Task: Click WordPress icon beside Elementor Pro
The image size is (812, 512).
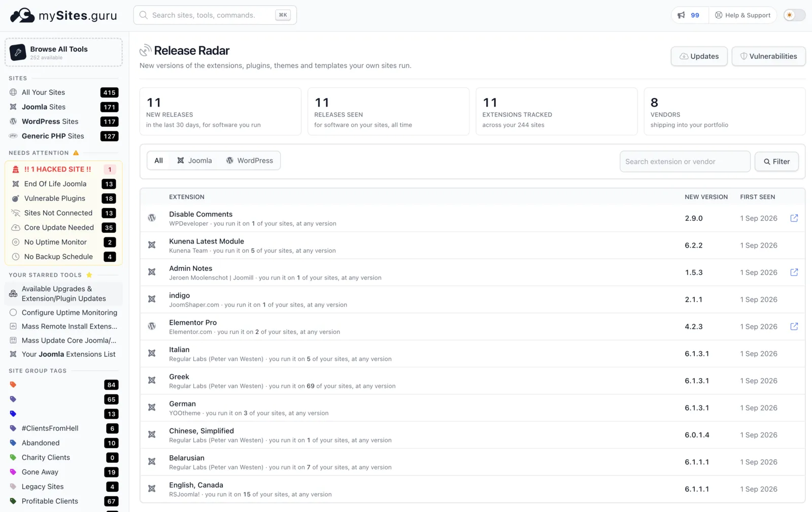Action: [152, 326]
